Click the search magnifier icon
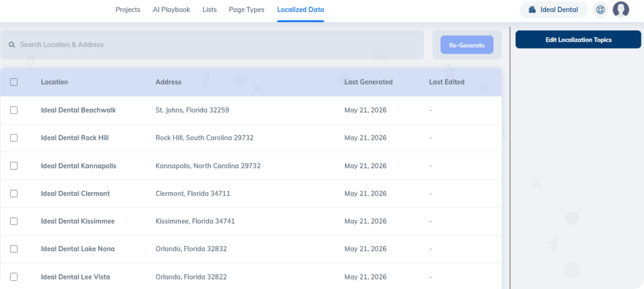The image size is (644, 289). pos(12,45)
